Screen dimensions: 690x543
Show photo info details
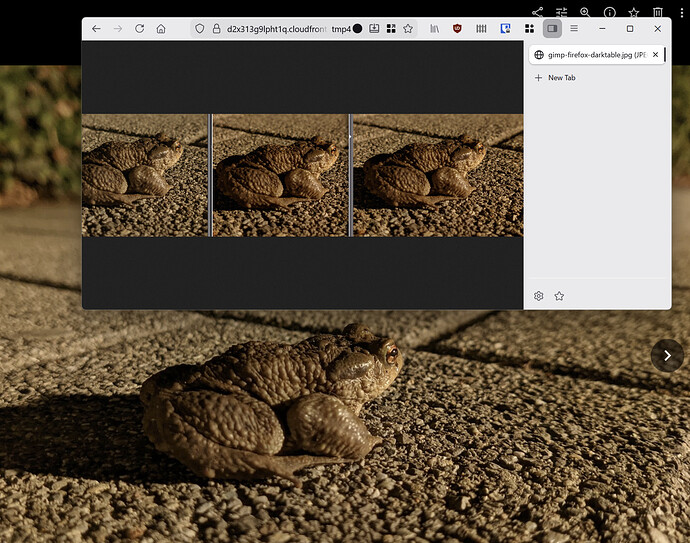tap(609, 13)
